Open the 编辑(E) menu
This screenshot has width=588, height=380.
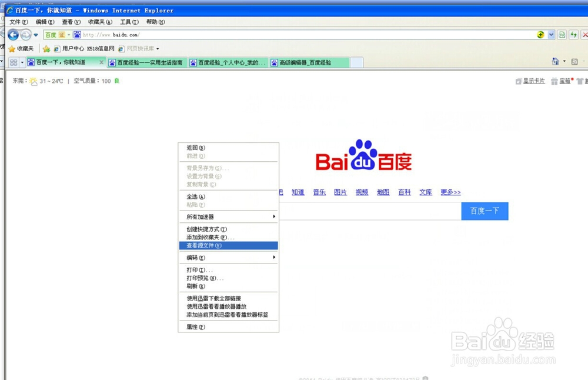pyautogui.click(x=45, y=22)
